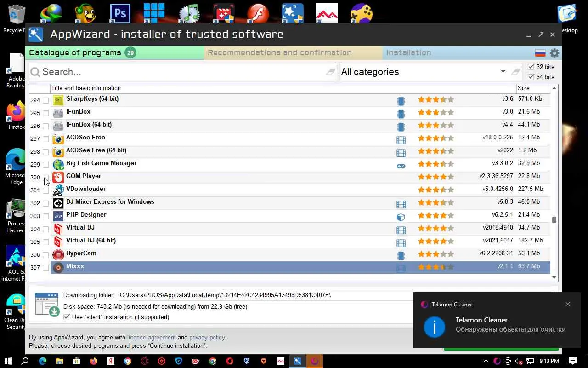Open the privacy policy link
The width and height of the screenshot is (588, 368).
tap(207, 338)
